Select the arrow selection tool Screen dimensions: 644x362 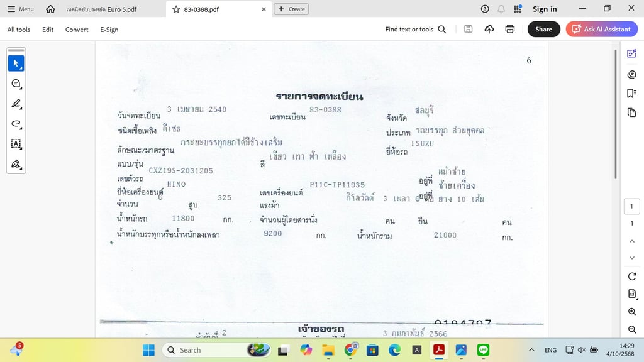pos(16,63)
